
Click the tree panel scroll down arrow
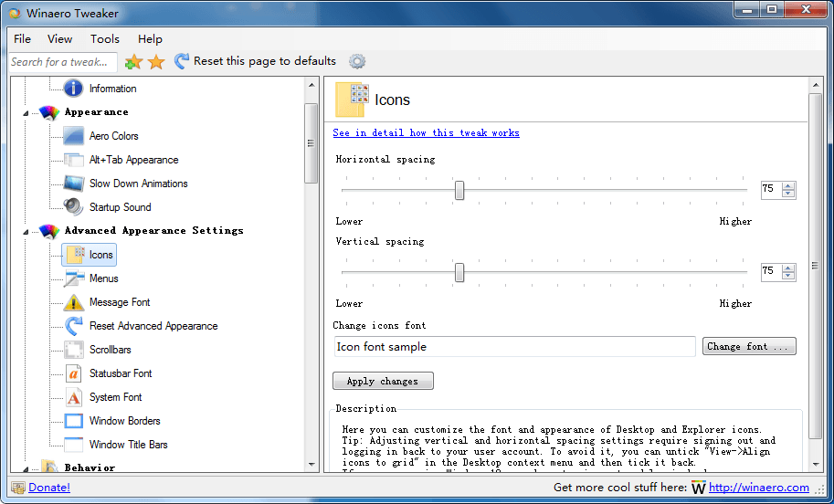click(x=311, y=464)
